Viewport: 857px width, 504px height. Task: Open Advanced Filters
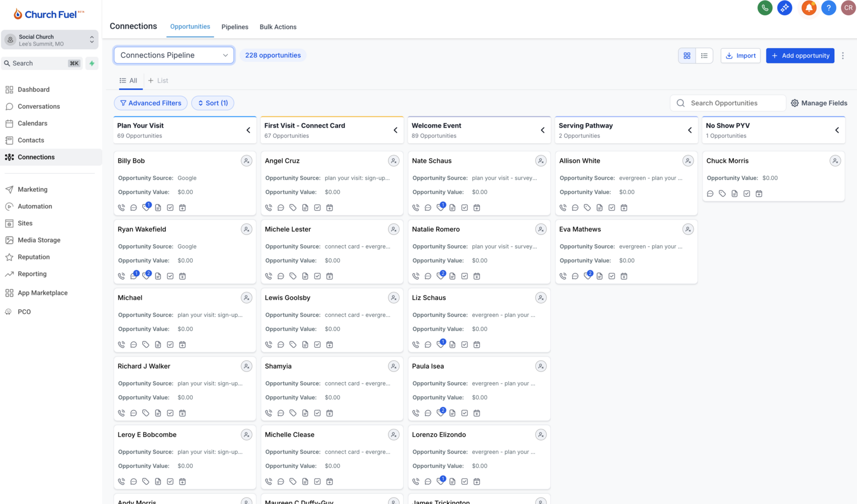coord(151,103)
